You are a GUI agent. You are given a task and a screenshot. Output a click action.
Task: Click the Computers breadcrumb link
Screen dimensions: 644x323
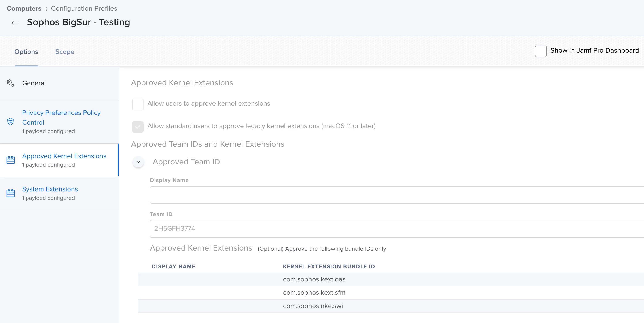[x=24, y=8]
